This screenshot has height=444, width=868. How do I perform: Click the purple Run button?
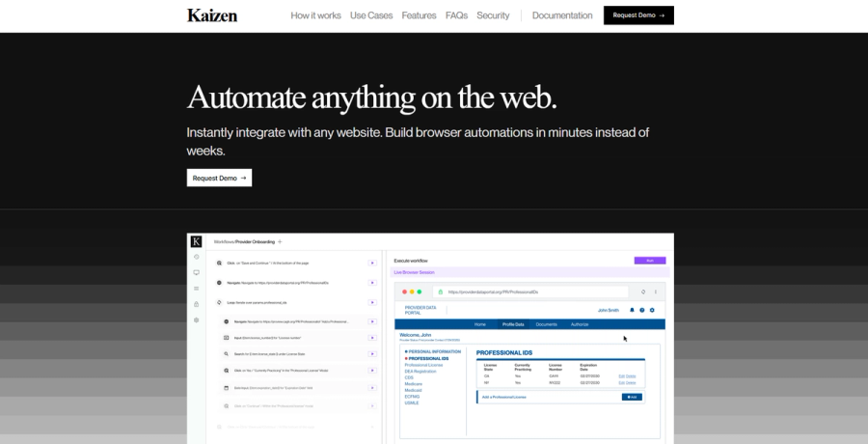pos(650,261)
